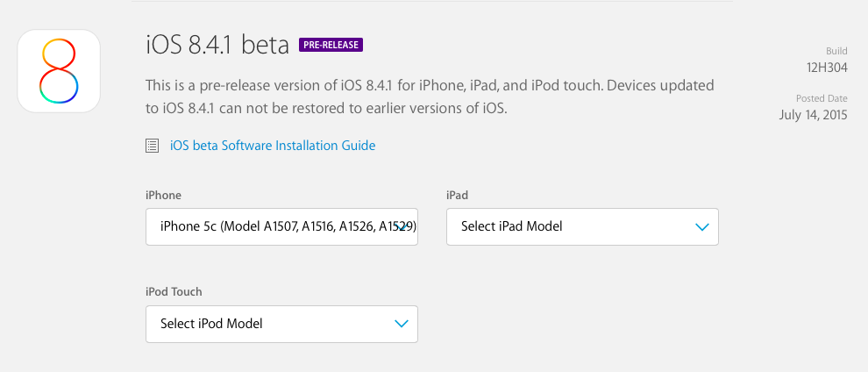Click the "can not be restored" warning sentence
The width and height of the screenshot is (868, 372).
point(324,110)
